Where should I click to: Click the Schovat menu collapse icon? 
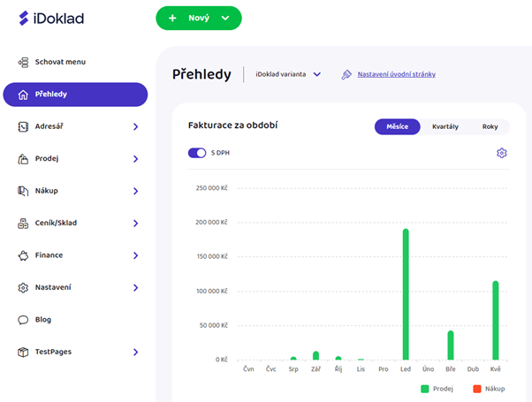click(x=23, y=62)
